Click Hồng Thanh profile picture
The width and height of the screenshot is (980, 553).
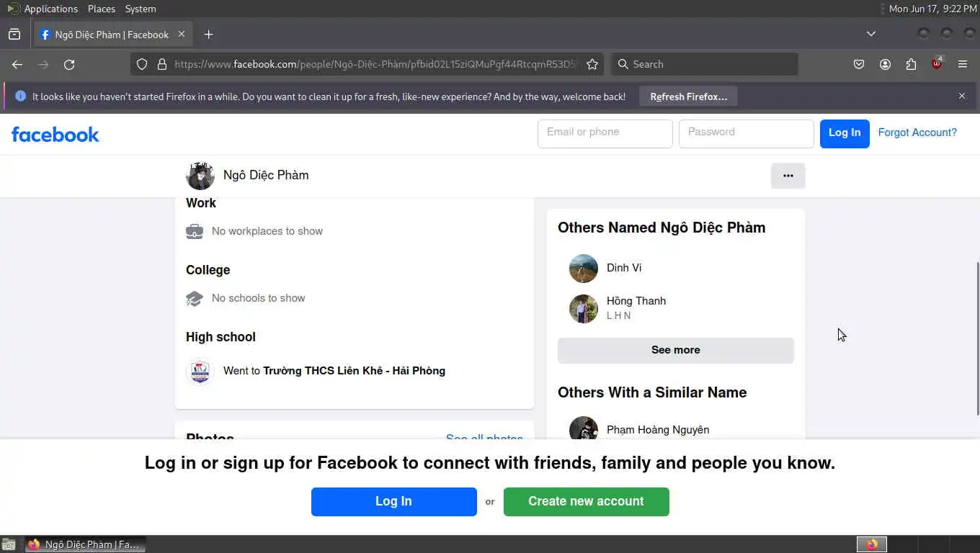click(x=584, y=309)
